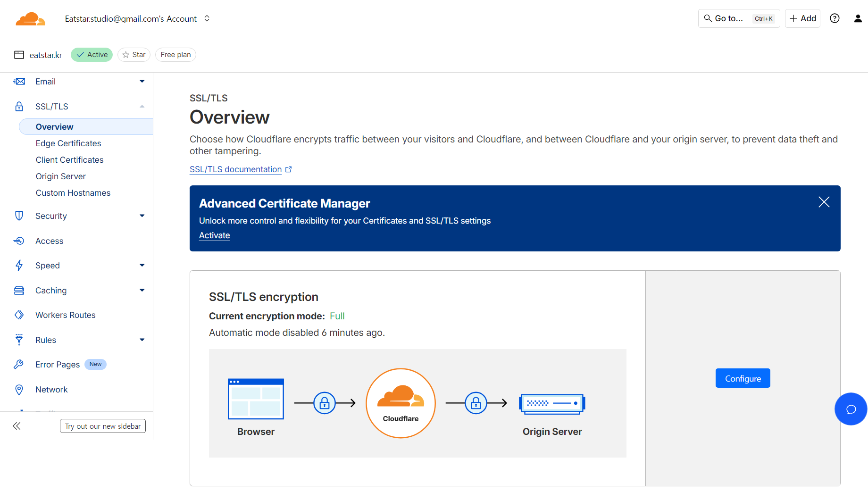
Task: Open Origin Server page
Action: pos(61,176)
